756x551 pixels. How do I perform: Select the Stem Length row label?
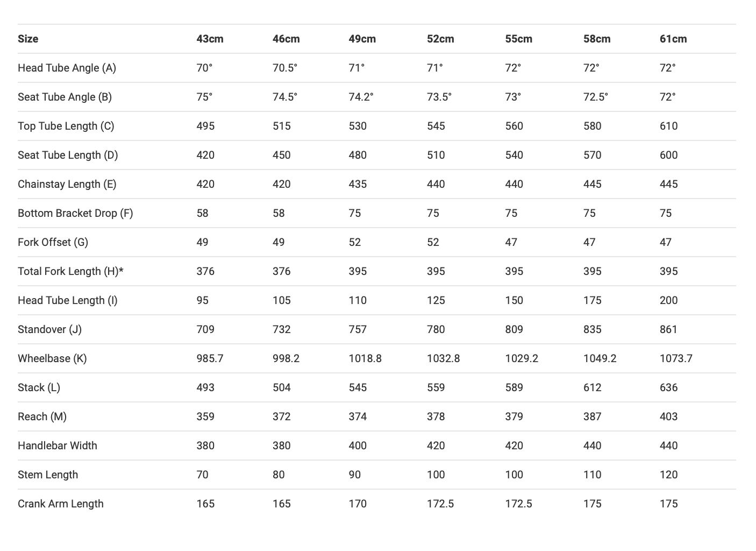[x=48, y=475]
